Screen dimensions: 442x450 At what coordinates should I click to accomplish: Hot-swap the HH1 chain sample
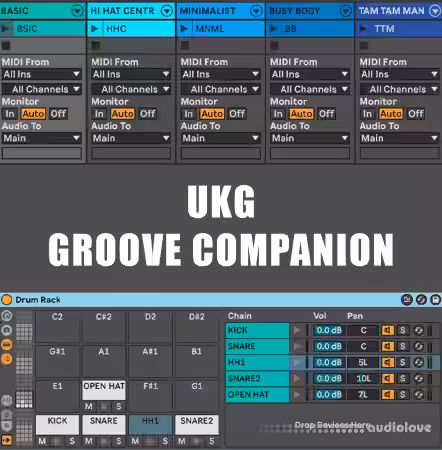[418, 362]
